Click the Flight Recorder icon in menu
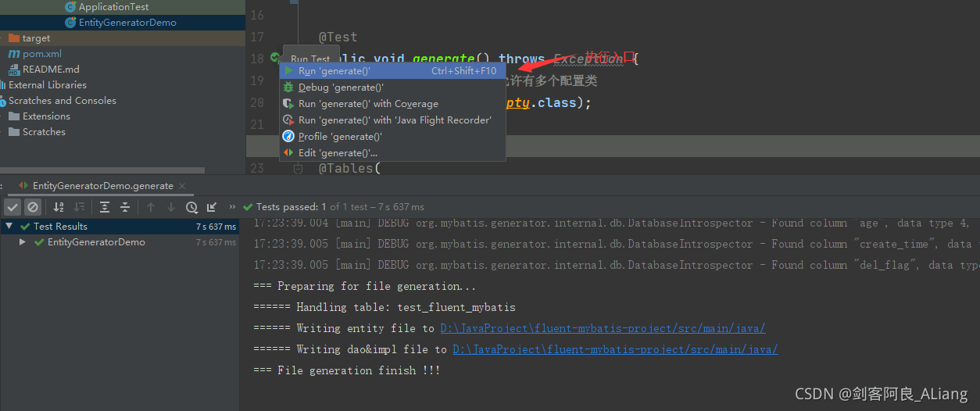The width and height of the screenshot is (980, 411). tap(288, 120)
